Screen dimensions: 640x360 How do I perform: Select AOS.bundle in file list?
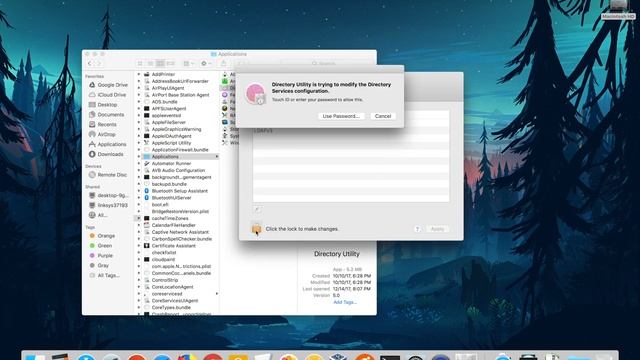pos(160,102)
